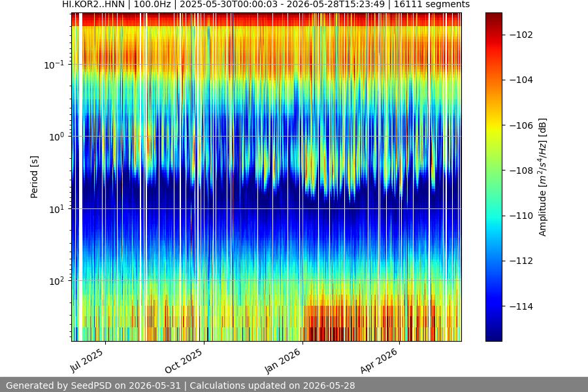Click the −106 colorbar tick label
588x392 pixels.
click(x=521, y=125)
